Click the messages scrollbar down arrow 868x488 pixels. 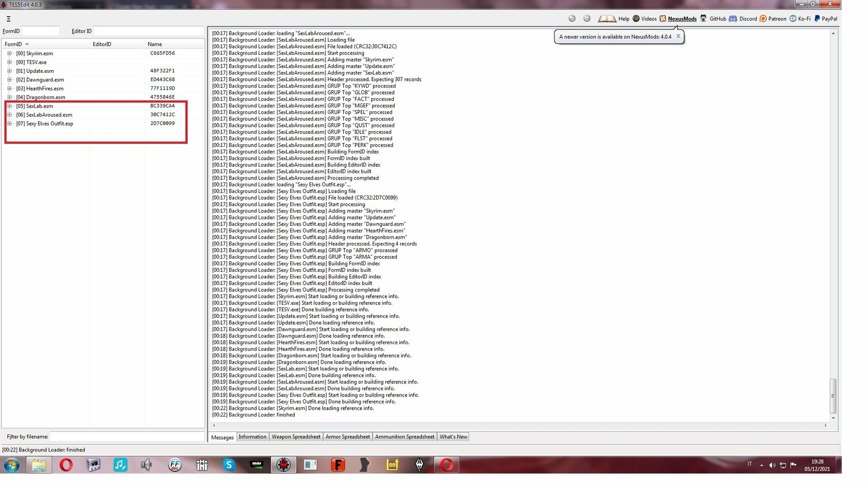[833, 418]
